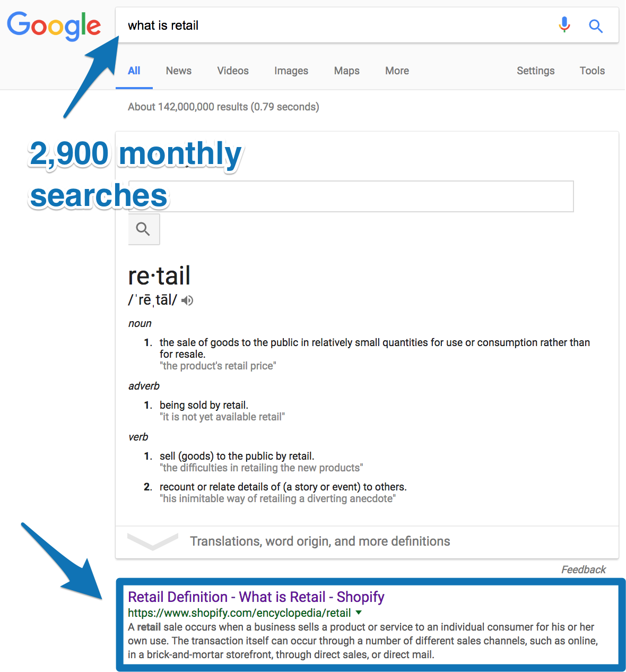
Task: Click the main search bar containing 'what is retail'
Action: pos(318,25)
